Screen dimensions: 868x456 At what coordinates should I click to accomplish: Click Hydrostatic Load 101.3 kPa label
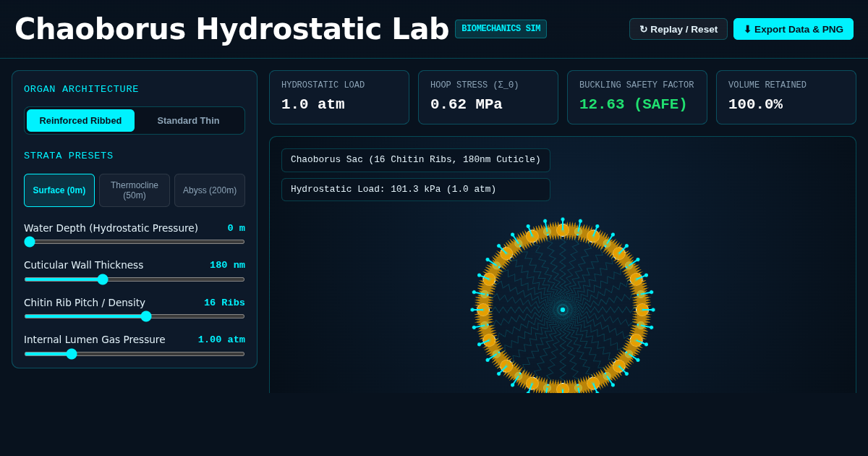point(416,190)
